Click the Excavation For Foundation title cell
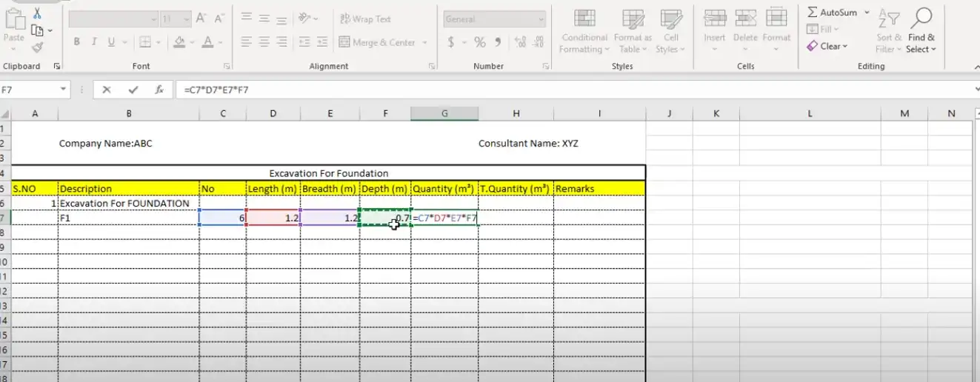This screenshot has width=980, height=382. pos(329,173)
